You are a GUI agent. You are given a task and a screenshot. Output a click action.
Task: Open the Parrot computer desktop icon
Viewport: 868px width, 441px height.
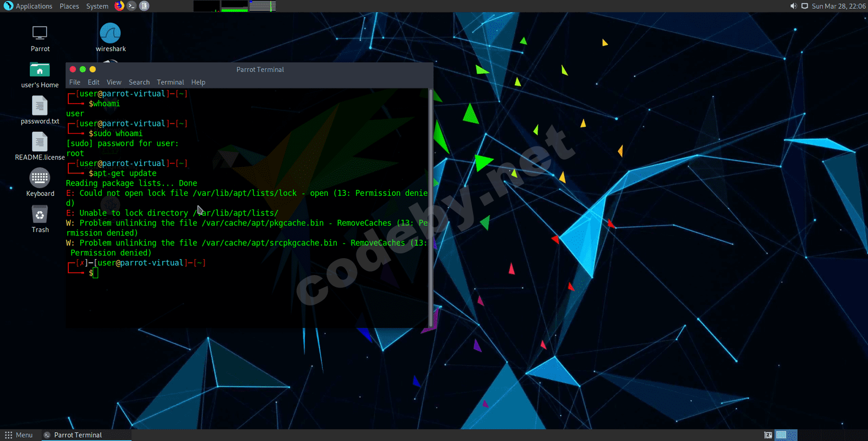tap(40, 39)
